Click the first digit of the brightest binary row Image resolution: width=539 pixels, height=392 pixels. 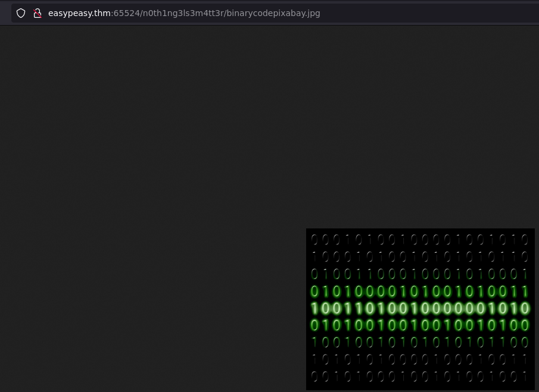pyautogui.click(x=316, y=308)
